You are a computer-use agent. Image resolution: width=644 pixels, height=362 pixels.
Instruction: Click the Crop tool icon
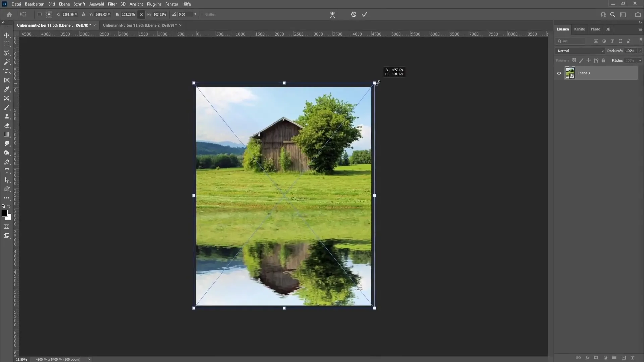point(7,71)
